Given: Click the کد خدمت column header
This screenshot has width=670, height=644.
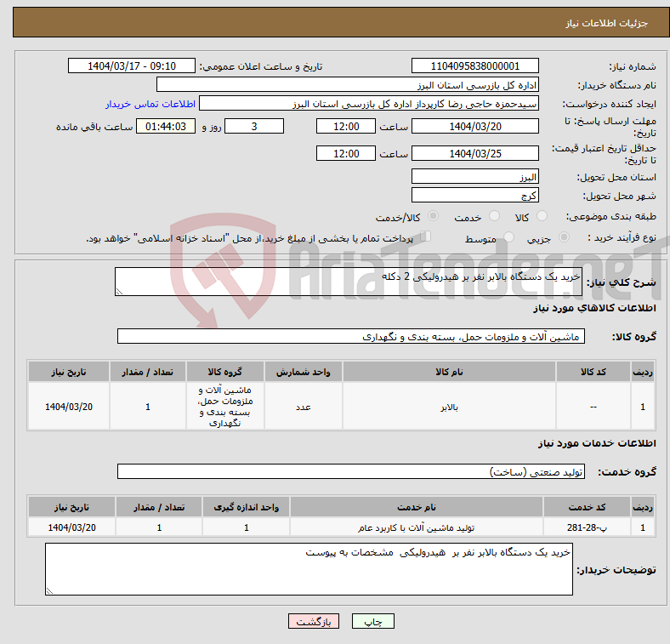Looking at the screenshot, I should 587,507.
